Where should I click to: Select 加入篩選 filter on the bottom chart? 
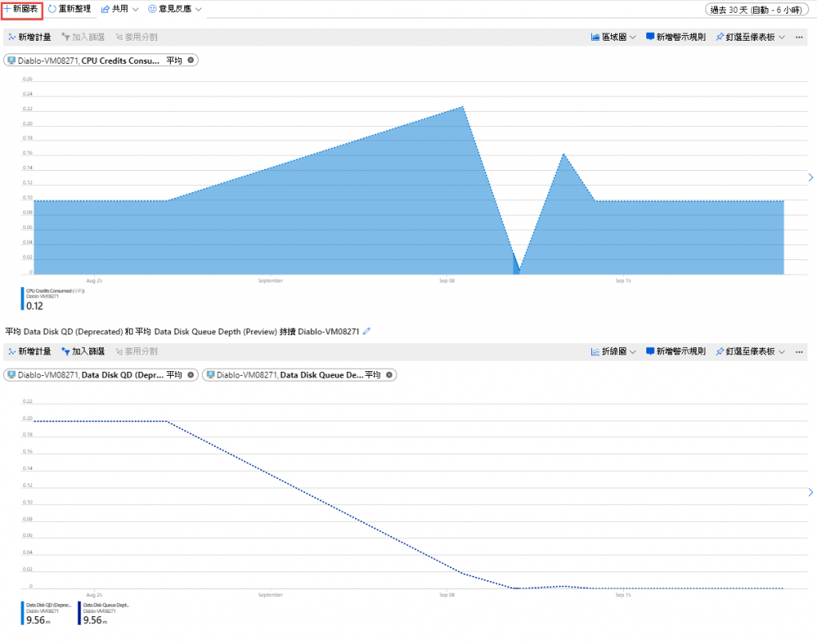point(83,351)
